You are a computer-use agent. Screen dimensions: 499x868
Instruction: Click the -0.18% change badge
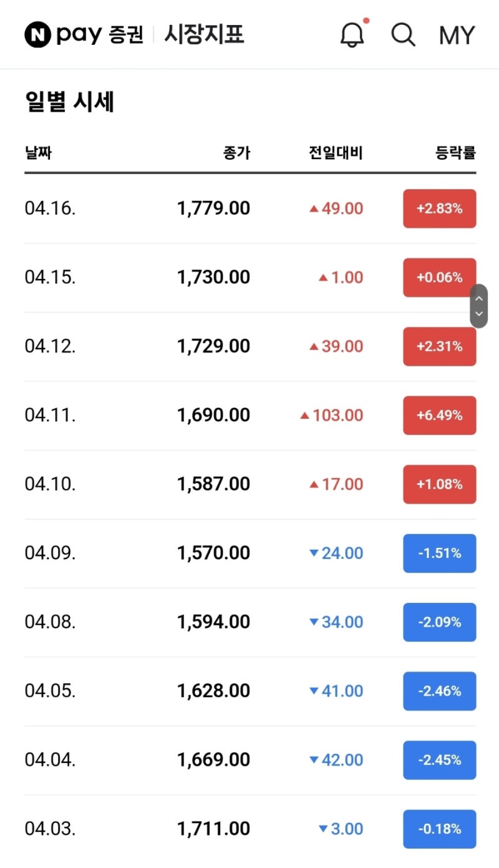439,829
